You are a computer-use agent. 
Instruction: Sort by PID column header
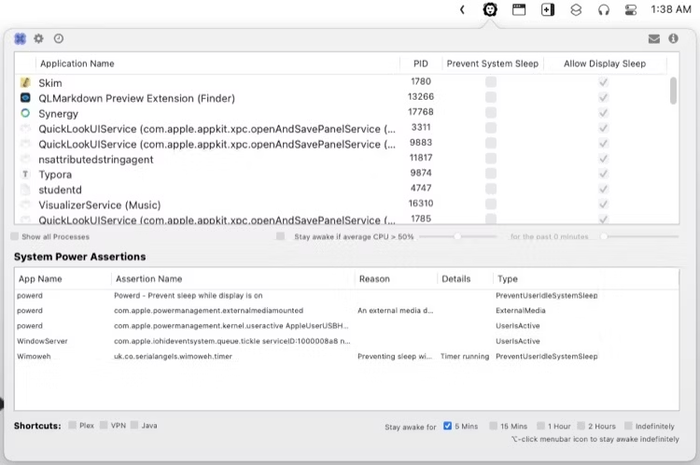[421, 63]
